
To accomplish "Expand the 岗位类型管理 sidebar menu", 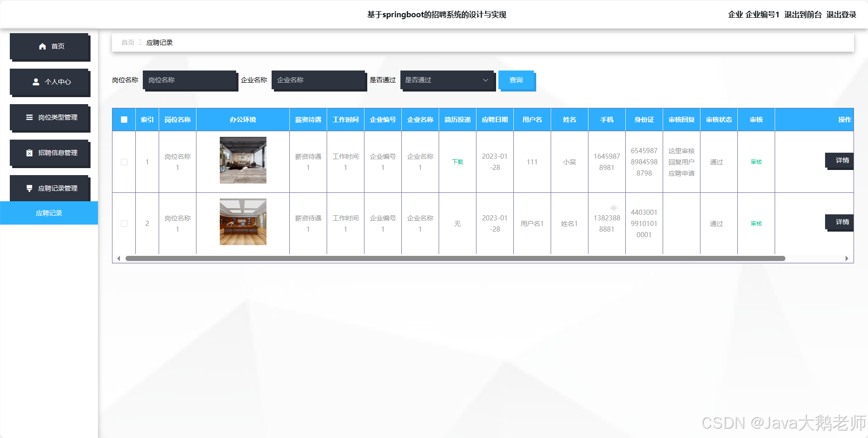I will click(x=49, y=118).
